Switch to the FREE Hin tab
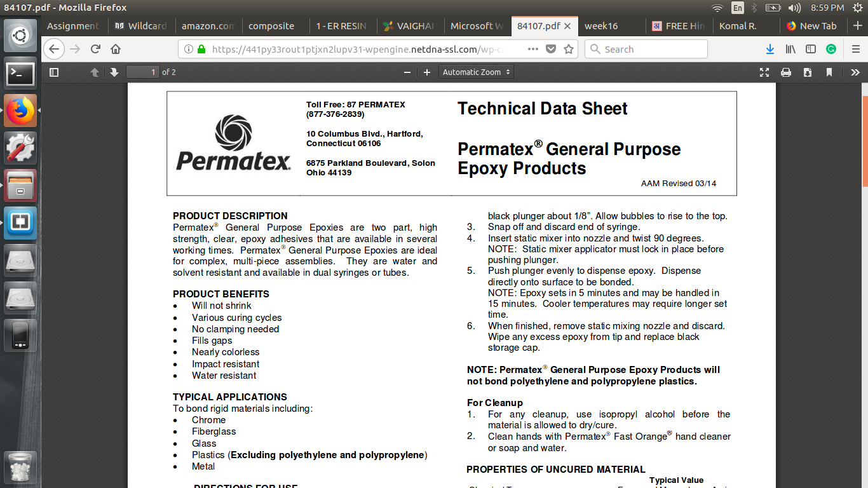 (x=678, y=26)
